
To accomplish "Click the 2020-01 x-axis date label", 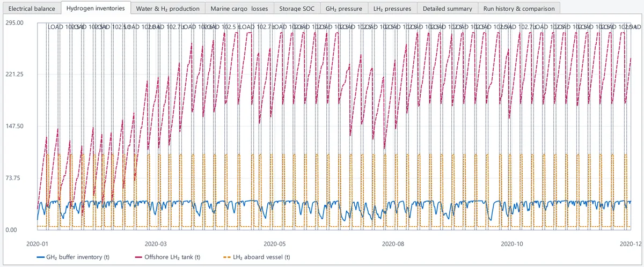I will pos(37,244).
